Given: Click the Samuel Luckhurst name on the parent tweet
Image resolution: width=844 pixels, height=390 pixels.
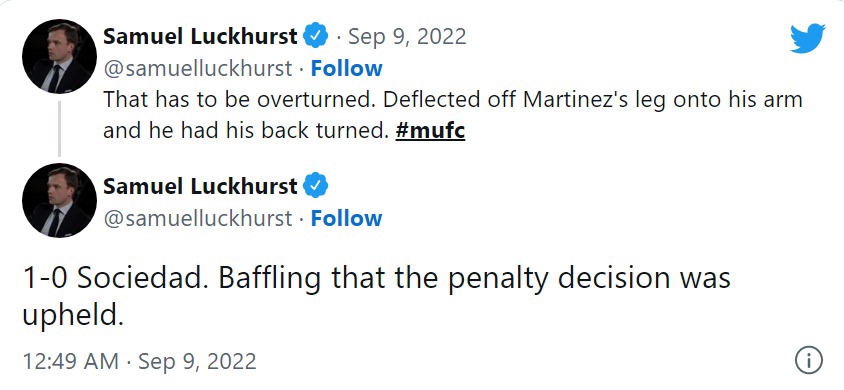Looking at the screenshot, I should (200, 37).
